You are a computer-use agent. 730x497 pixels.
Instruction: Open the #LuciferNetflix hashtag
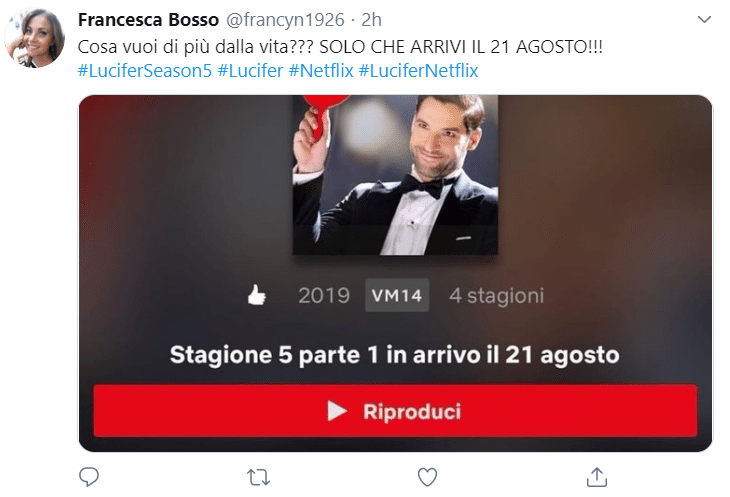(x=418, y=71)
